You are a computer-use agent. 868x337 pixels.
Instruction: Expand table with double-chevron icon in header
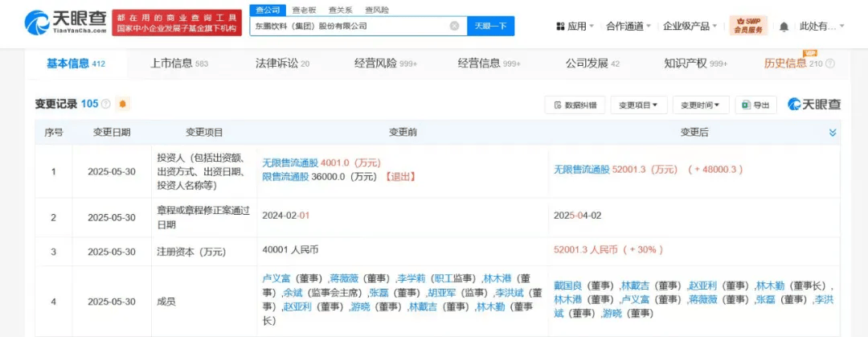coord(832,133)
